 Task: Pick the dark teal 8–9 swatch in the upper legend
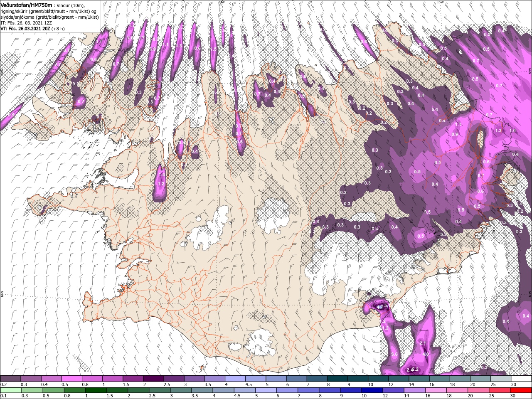point(337,379)
